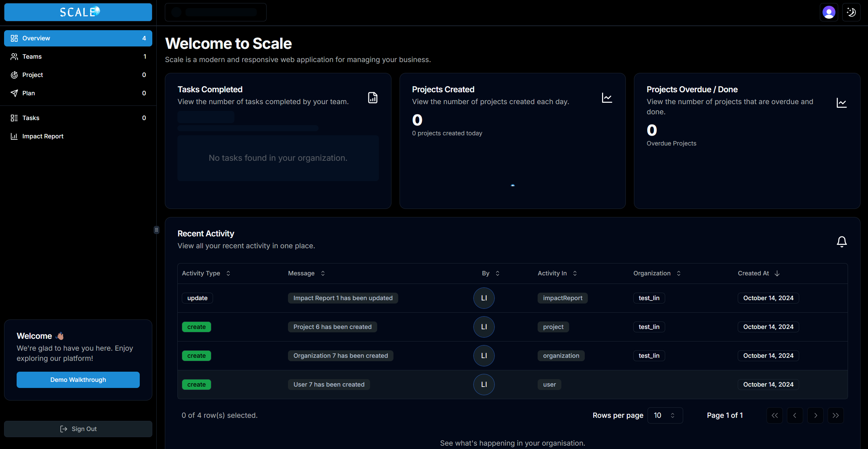Sort table by the By column

click(x=490, y=273)
